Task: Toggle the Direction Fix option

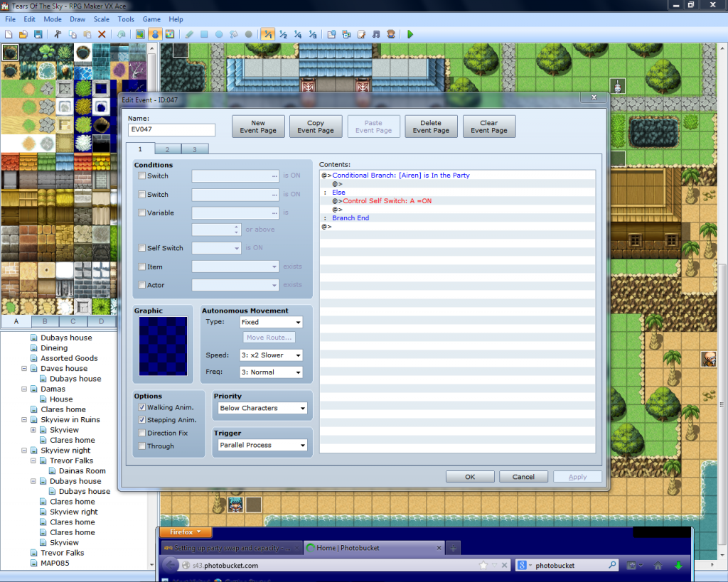Action: click(142, 433)
